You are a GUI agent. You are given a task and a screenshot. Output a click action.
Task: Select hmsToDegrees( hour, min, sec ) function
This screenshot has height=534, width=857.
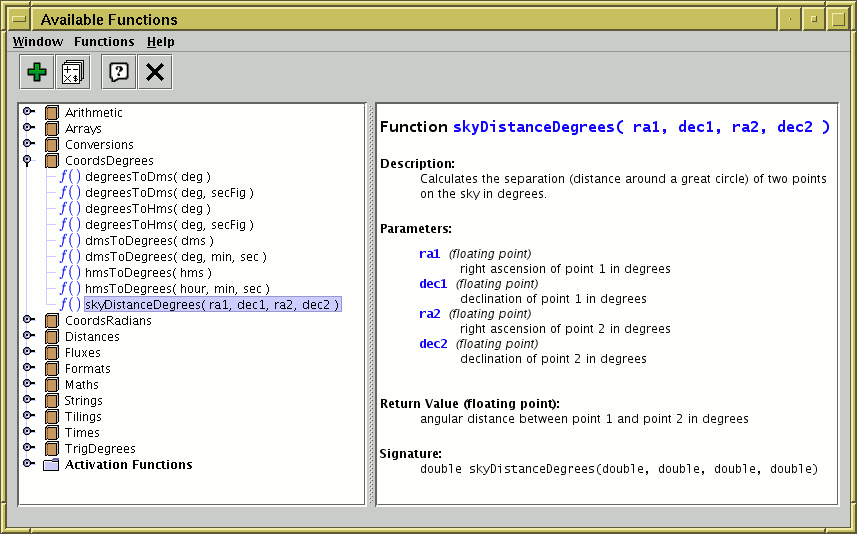click(x=177, y=289)
